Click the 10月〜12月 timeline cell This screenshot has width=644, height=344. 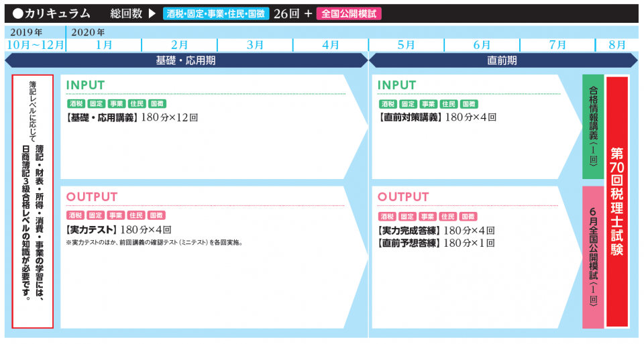coord(35,45)
